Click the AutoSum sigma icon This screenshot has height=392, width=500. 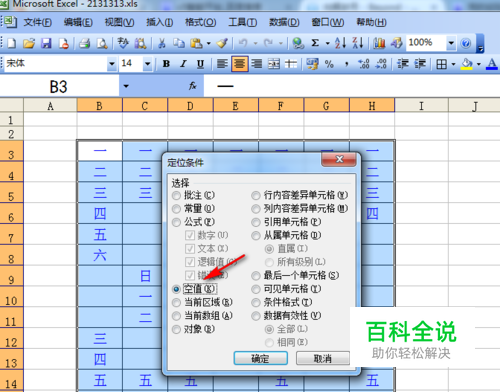click(x=315, y=43)
